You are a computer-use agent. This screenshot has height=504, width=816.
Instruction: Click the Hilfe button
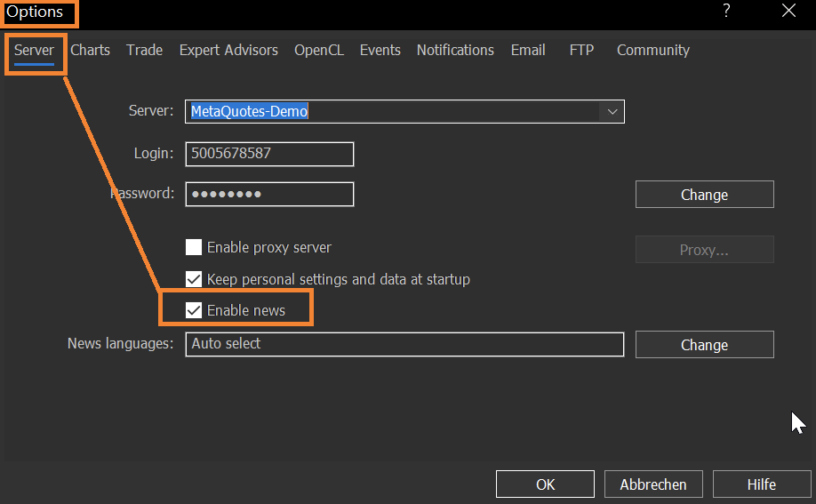pyautogui.click(x=761, y=484)
